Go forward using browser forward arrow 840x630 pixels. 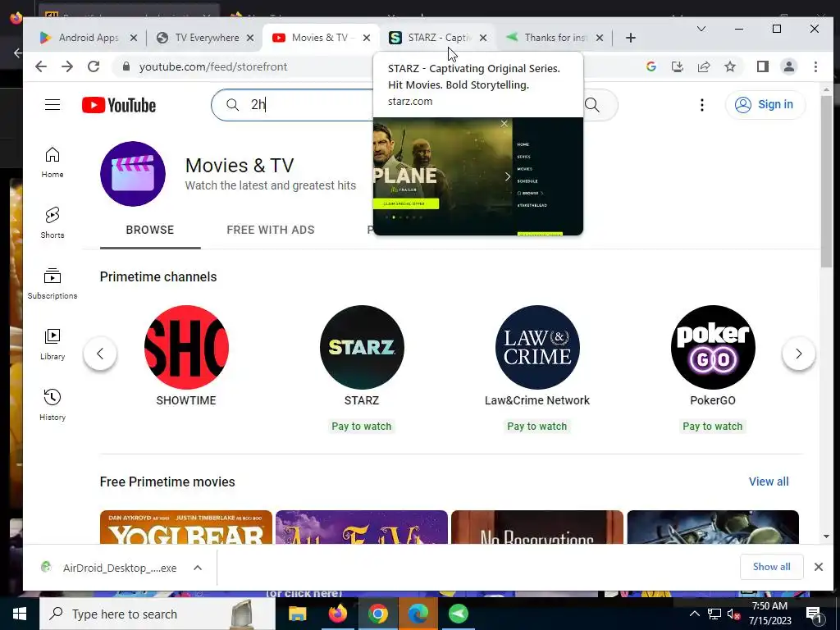pyautogui.click(x=67, y=66)
